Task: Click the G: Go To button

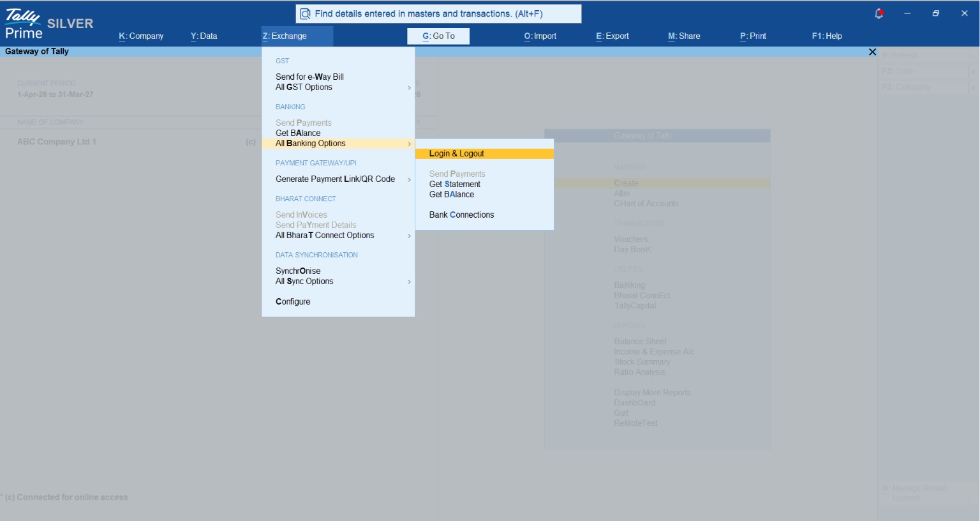Action: click(438, 36)
